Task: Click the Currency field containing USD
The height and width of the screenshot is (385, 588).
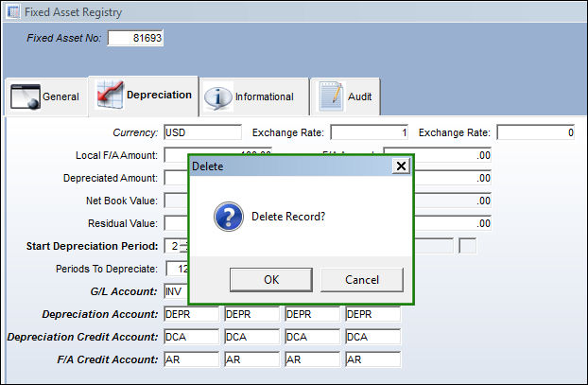Action: [203, 132]
